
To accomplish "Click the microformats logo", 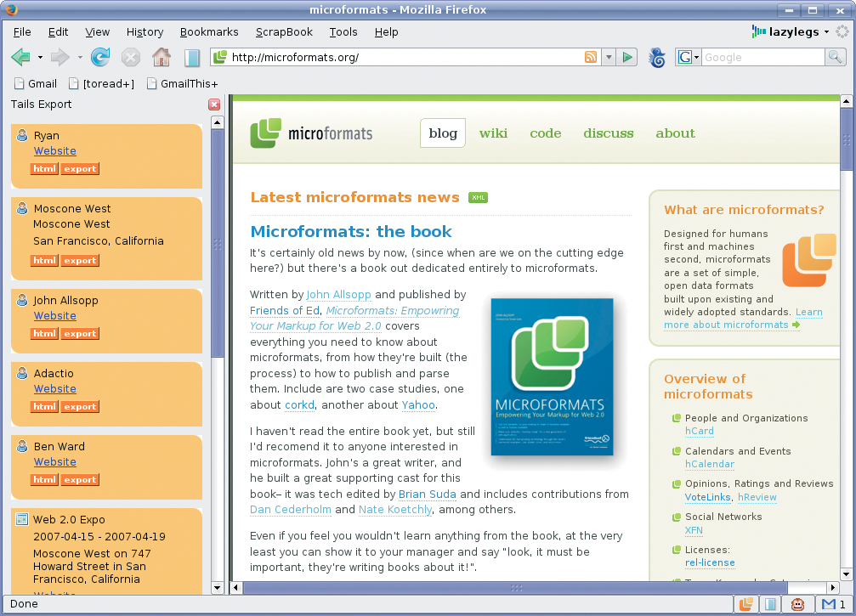I will point(311,133).
